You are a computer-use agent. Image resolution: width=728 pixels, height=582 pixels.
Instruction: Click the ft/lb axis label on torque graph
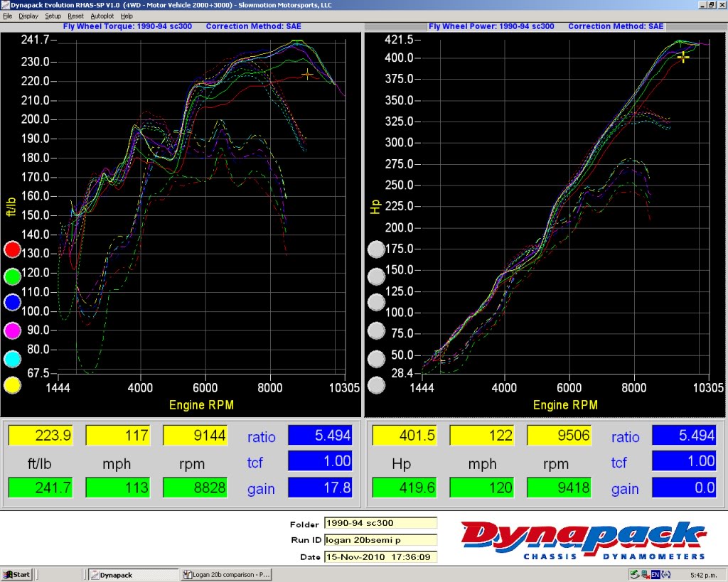click(11, 207)
